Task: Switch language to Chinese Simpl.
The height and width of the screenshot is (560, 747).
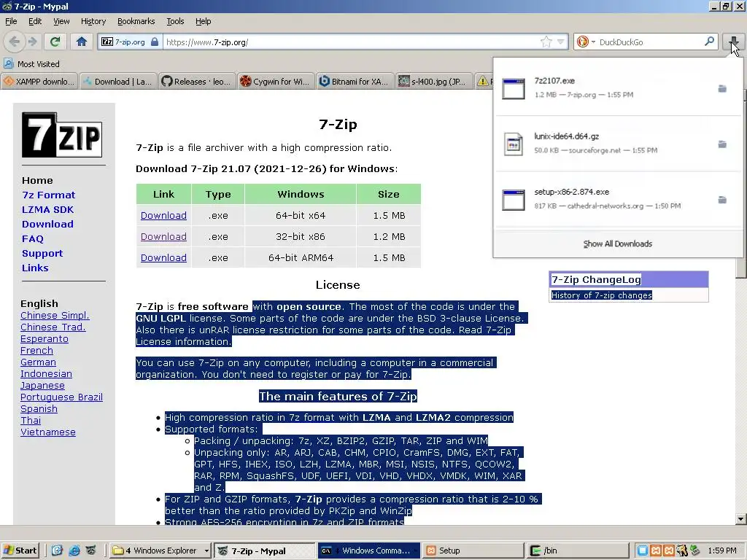Action: [x=55, y=315]
